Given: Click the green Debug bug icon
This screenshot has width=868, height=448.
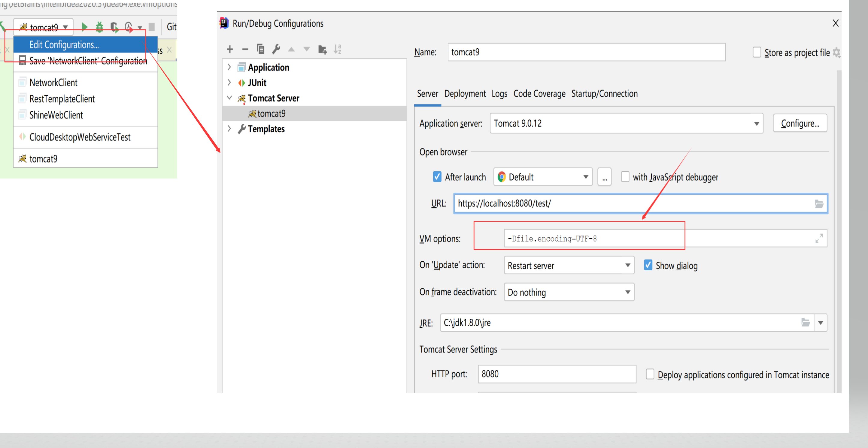Looking at the screenshot, I should click(99, 27).
